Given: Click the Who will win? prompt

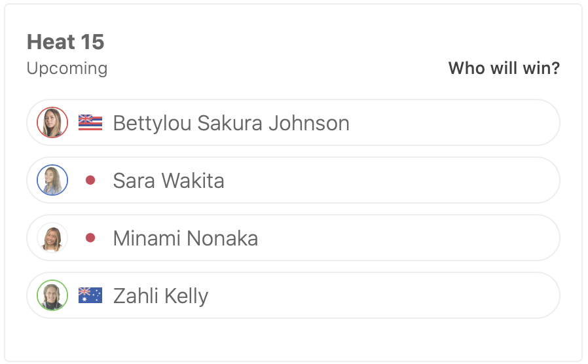Looking at the screenshot, I should tap(504, 68).
